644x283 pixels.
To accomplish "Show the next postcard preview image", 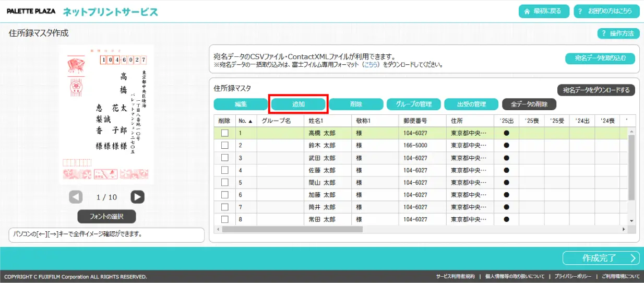I will point(137,197).
